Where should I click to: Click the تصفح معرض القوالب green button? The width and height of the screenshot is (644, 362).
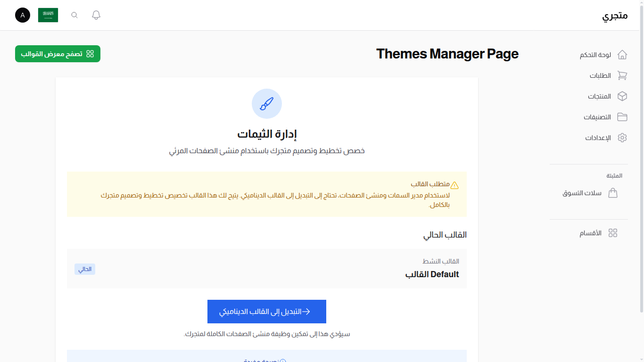click(58, 54)
